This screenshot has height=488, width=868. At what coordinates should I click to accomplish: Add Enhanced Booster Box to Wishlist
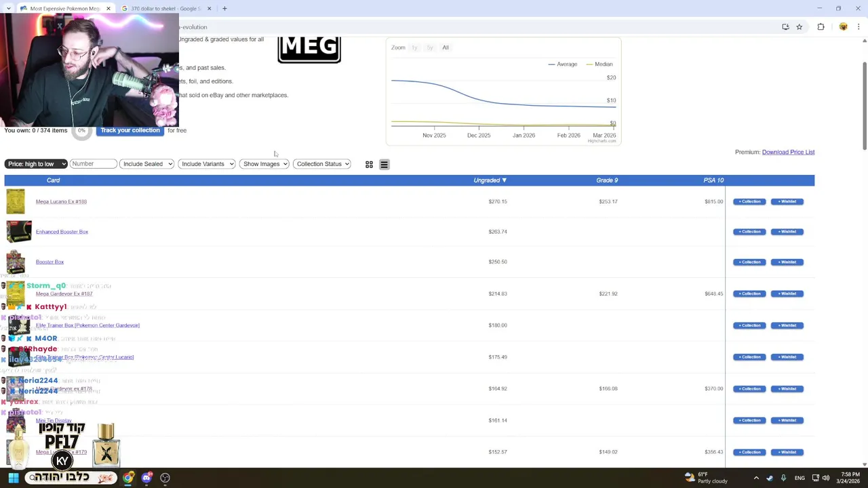pos(787,232)
